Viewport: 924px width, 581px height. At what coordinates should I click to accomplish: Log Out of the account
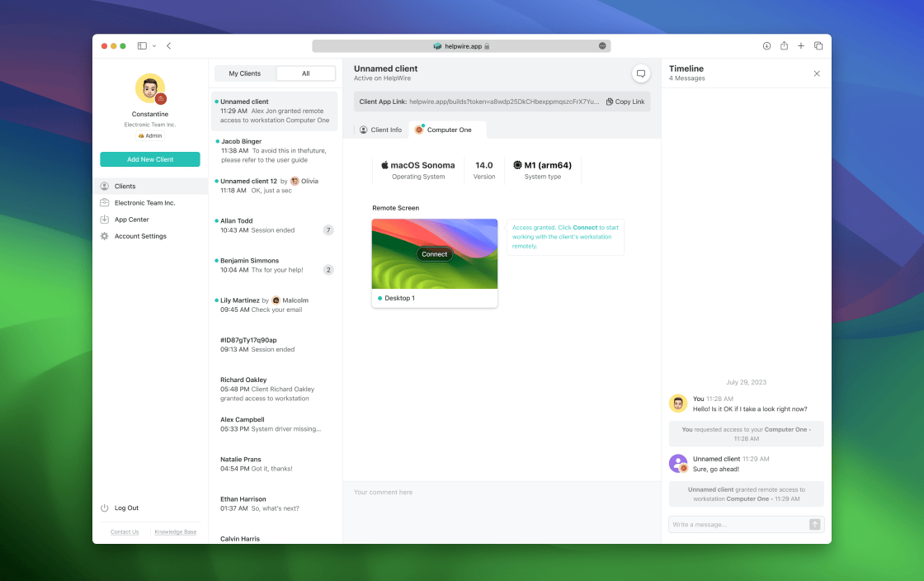[127, 508]
